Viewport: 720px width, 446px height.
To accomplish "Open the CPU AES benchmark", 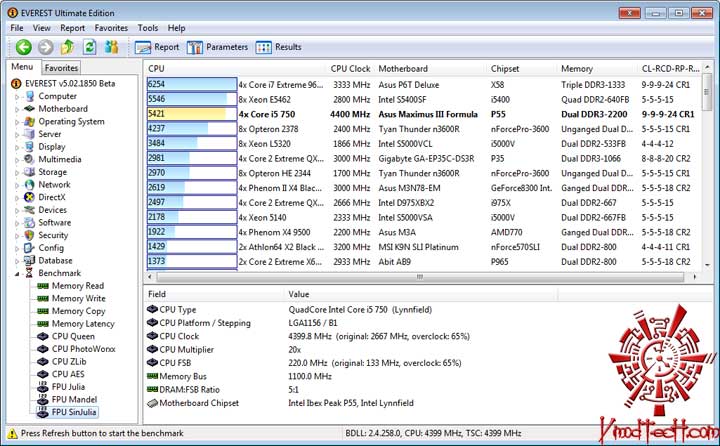I will (x=61, y=374).
